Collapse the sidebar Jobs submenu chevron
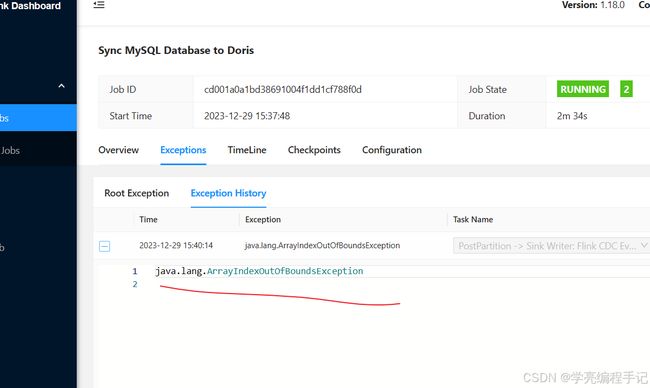Image resolution: width=650 pixels, height=388 pixels. (61, 86)
